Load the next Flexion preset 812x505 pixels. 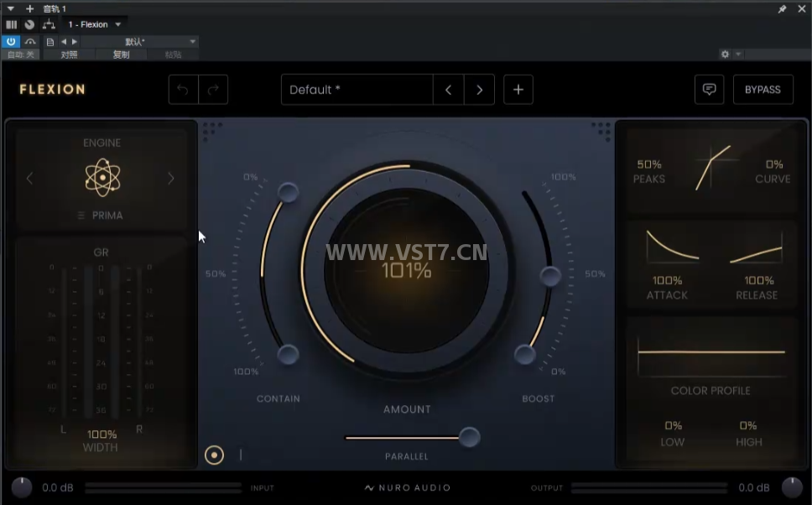[x=480, y=90]
